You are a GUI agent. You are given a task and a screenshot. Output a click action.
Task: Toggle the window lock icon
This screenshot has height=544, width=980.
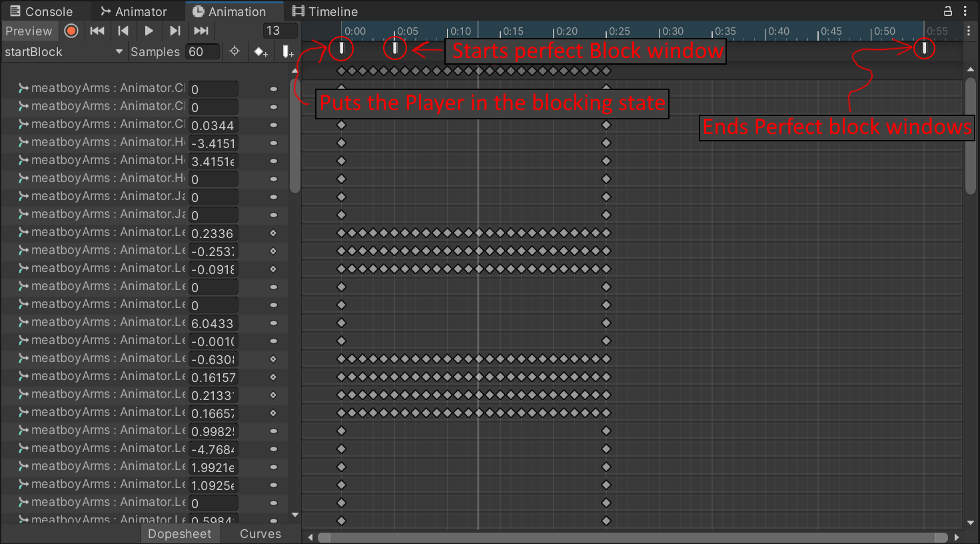click(947, 11)
